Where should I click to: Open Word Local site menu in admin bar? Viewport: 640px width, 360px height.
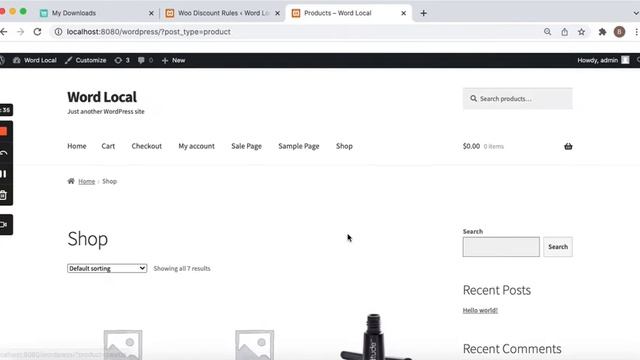click(35, 60)
